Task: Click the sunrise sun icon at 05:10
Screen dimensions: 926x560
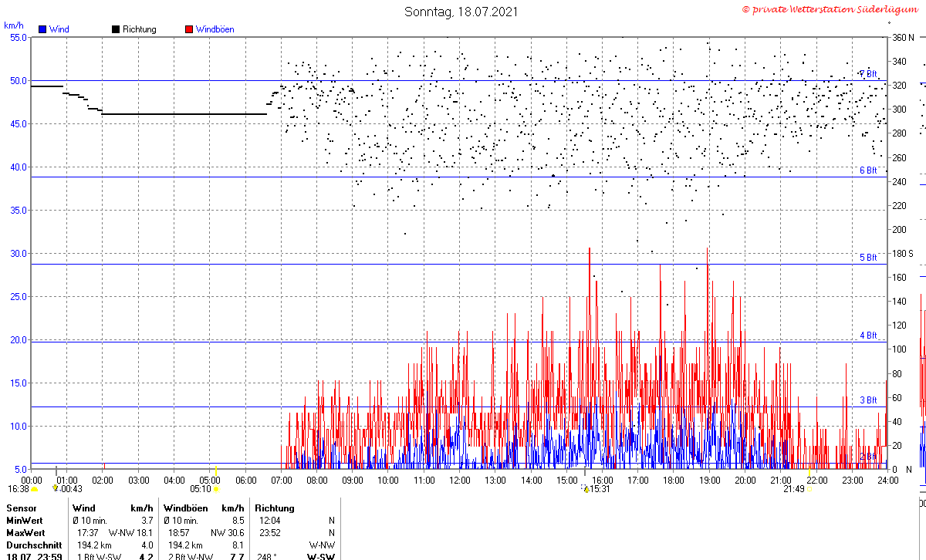Action: pyautogui.click(x=216, y=488)
